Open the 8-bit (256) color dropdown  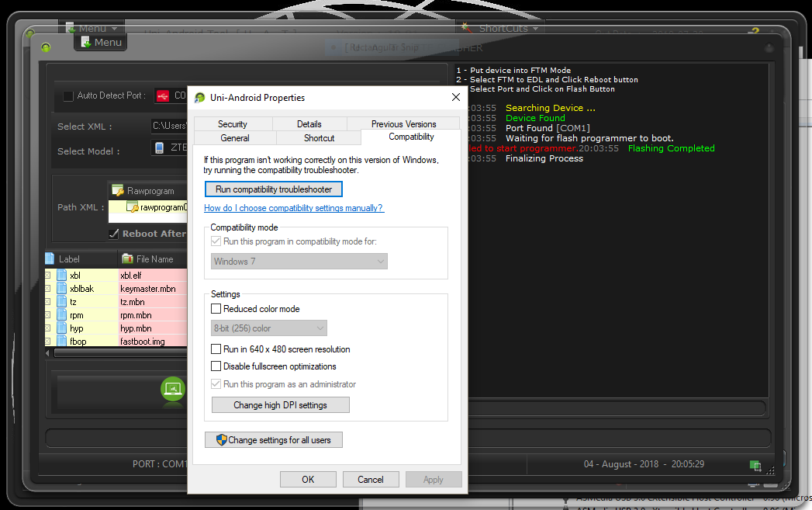[x=269, y=328]
